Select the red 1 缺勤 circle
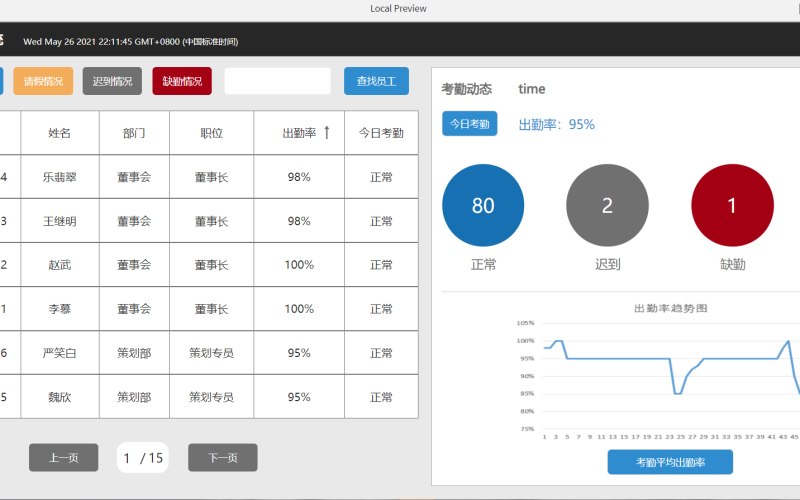Viewport: 800px width, 500px height. tap(732, 205)
